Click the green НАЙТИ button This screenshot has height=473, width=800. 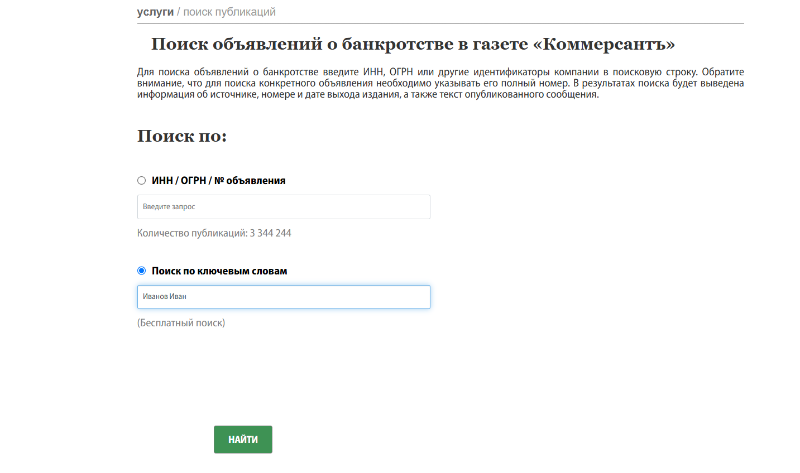pyautogui.click(x=243, y=439)
